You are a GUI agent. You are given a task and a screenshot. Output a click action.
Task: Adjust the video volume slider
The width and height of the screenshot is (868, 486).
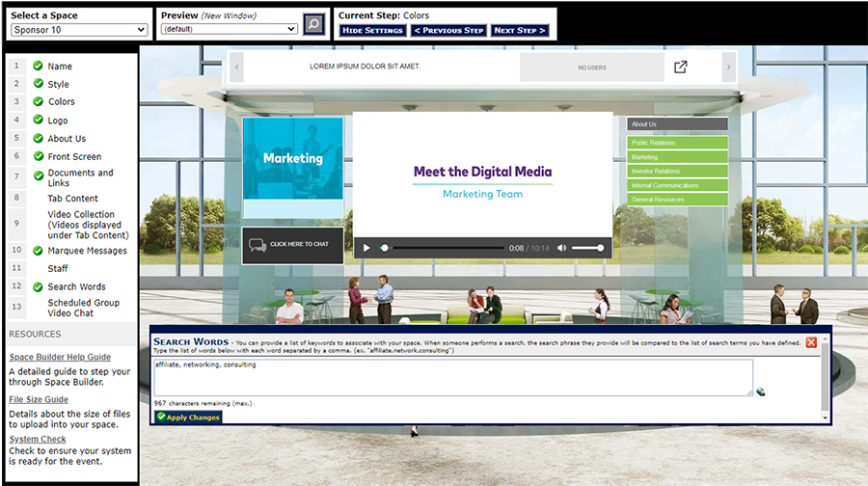588,248
